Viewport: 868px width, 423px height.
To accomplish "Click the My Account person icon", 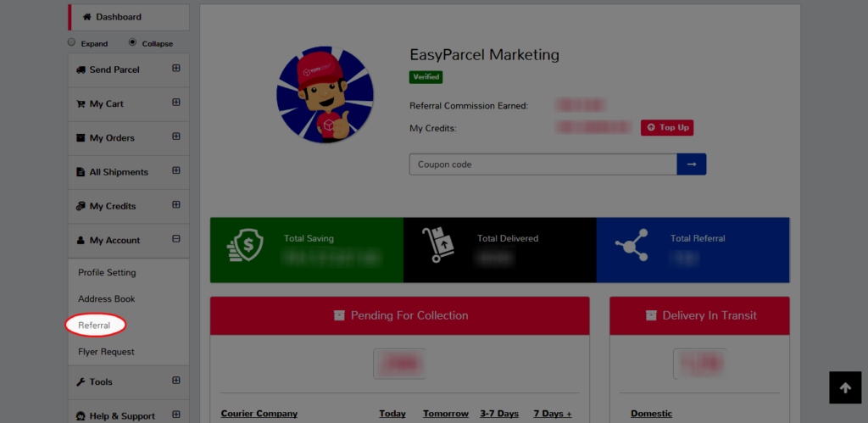I will pyautogui.click(x=81, y=240).
